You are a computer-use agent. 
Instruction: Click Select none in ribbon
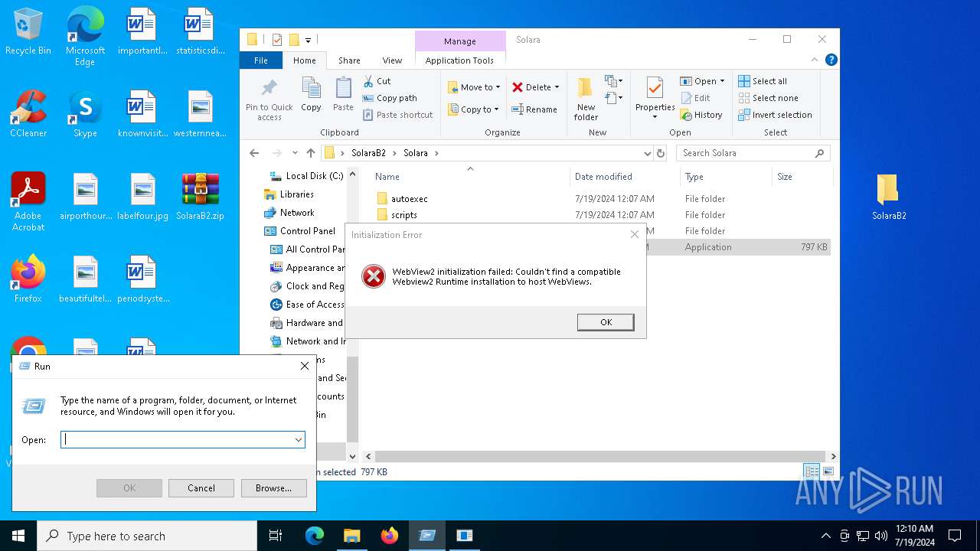tap(768, 98)
